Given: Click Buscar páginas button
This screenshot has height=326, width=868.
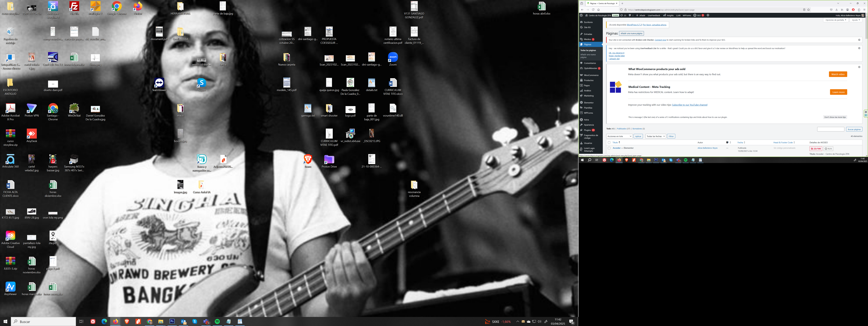Looking at the screenshot, I should pyautogui.click(x=854, y=129).
